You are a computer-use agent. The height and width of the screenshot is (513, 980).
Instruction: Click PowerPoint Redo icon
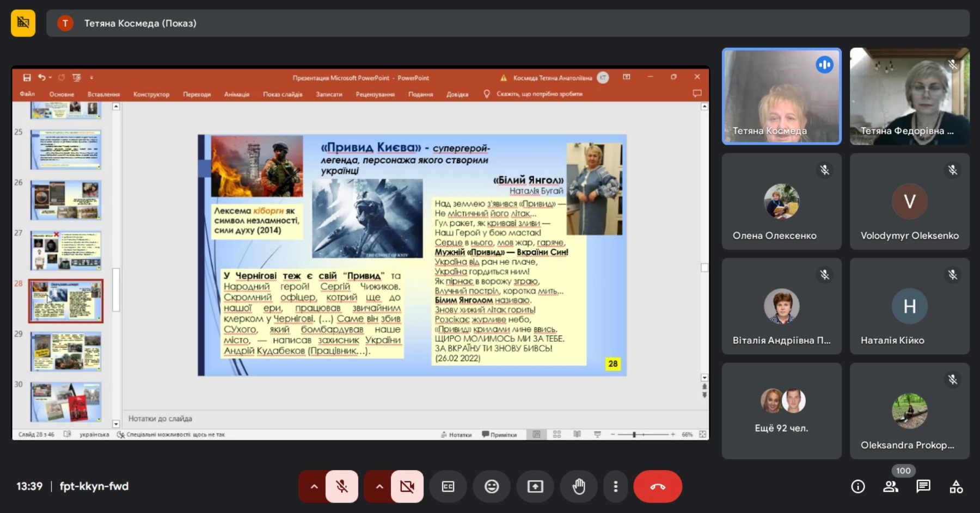click(62, 78)
